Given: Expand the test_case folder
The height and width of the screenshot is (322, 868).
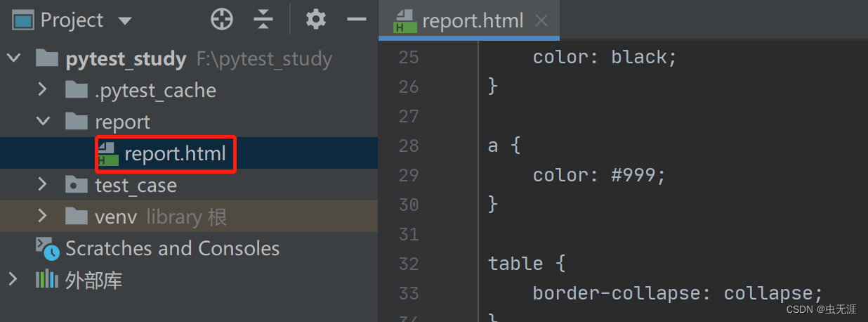Looking at the screenshot, I should (x=42, y=185).
